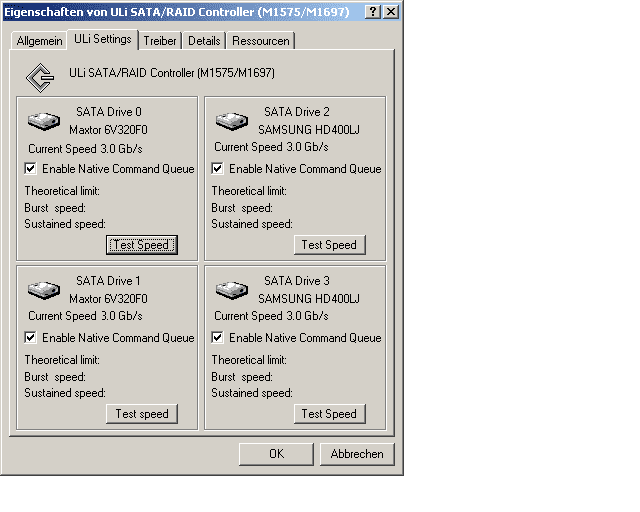Image resolution: width=640 pixels, height=512 pixels.
Task: Click 'Current Speed 3.0 Gb/s' for Drive 0
Action: (85, 149)
